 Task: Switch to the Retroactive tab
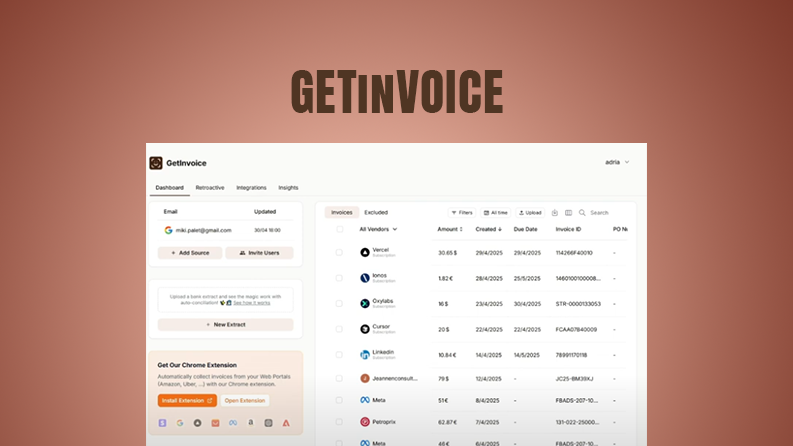210,188
